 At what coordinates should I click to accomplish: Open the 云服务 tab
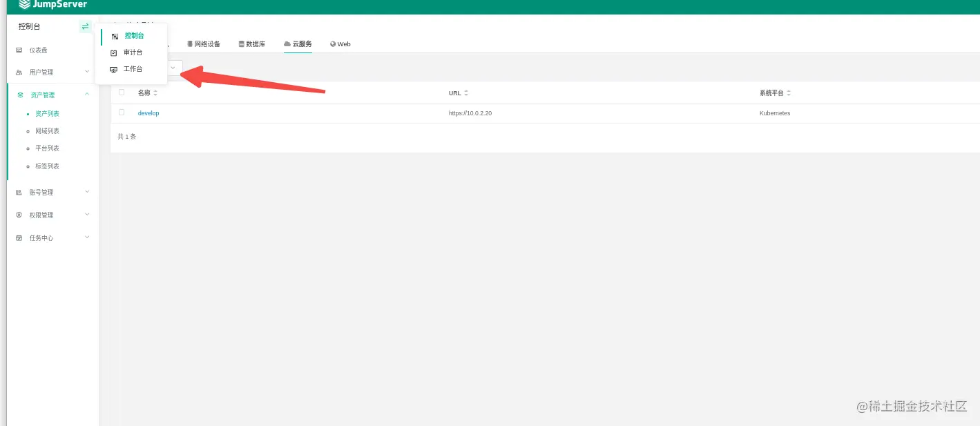pos(298,44)
